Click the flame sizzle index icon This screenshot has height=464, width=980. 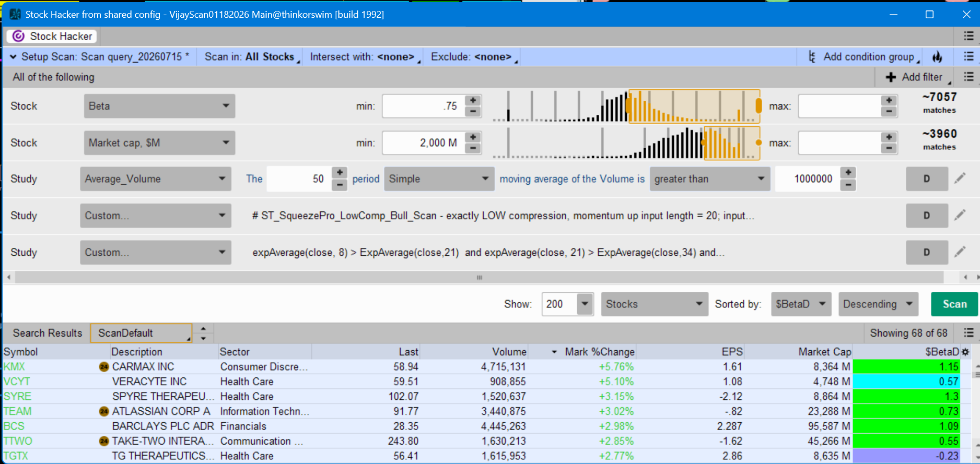coord(938,57)
